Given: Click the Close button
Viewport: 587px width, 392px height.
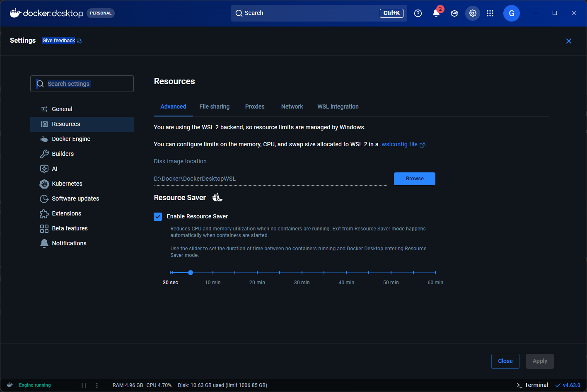Looking at the screenshot, I should (505, 361).
